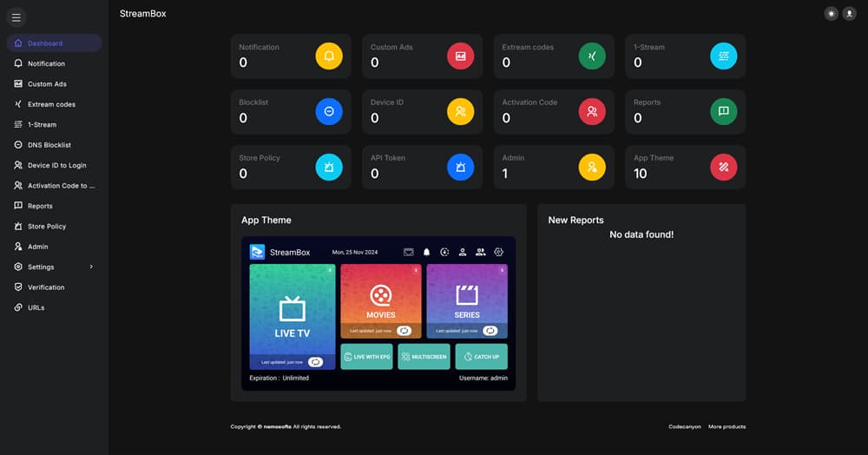
Task: Open the user profile icon in header
Action: coord(849,14)
